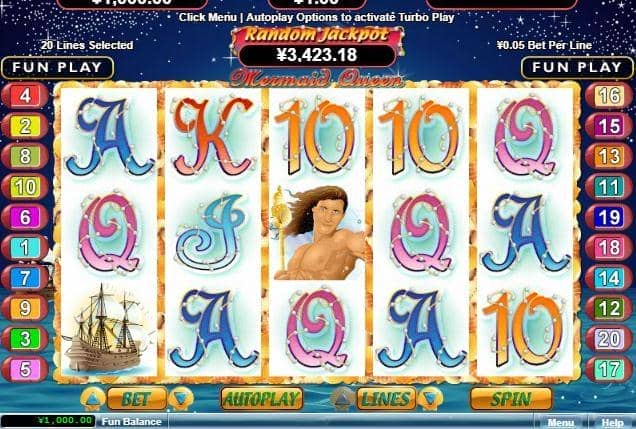This screenshot has height=429, width=636.
Task: Select payline 4 marker
Action: (x=25, y=96)
